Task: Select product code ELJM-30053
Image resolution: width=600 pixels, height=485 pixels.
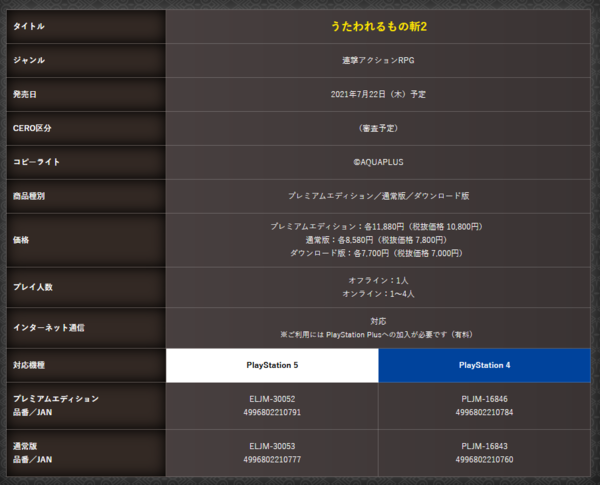Action: point(272,446)
